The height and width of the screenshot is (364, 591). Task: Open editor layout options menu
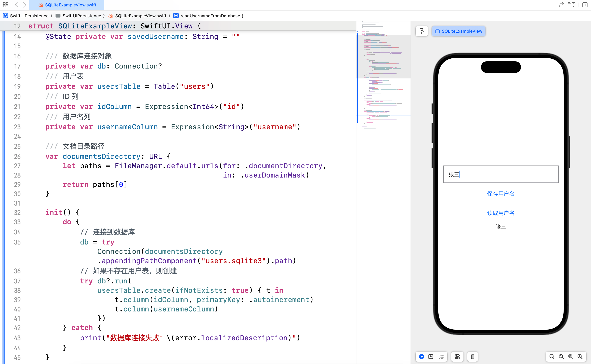click(x=572, y=5)
